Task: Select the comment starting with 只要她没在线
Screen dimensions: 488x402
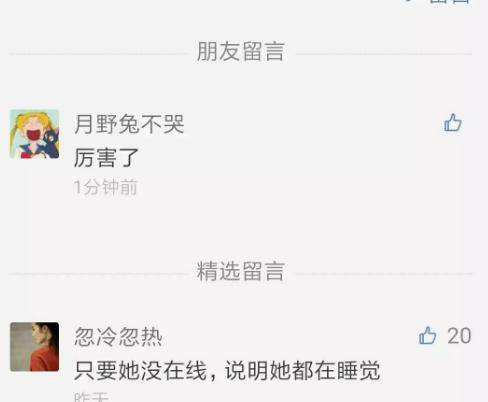Action: pyautogui.click(x=227, y=370)
